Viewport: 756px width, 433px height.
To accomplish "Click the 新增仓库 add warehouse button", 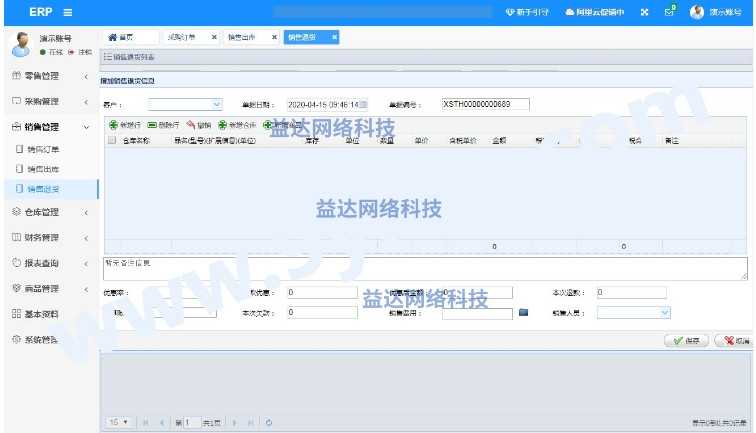I will tap(237, 125).
